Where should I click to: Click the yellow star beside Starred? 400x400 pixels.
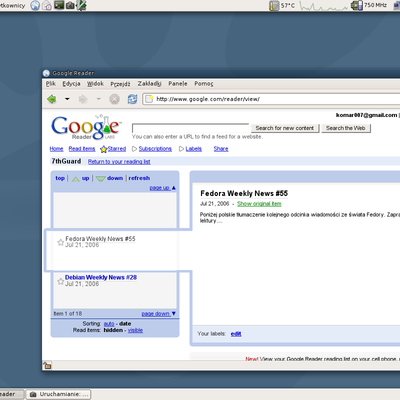click(104, 149)
